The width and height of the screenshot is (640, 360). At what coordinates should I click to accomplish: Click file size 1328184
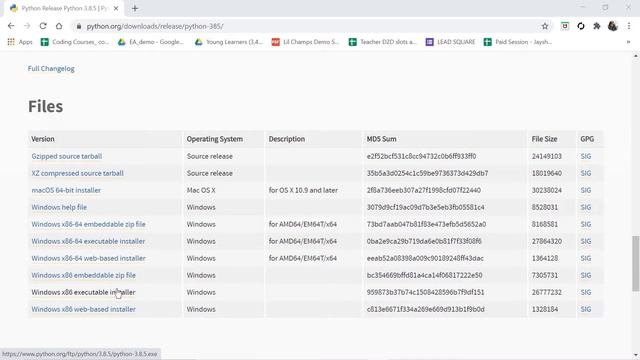545,309
